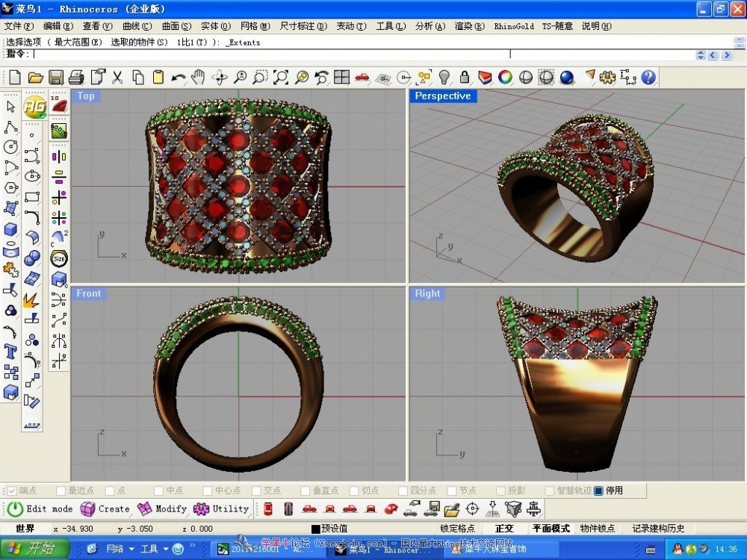The height and width of the screenshot is (560, 747).
Task: Undo the last action with the arrow icon
Action: (x=179, y=77)
